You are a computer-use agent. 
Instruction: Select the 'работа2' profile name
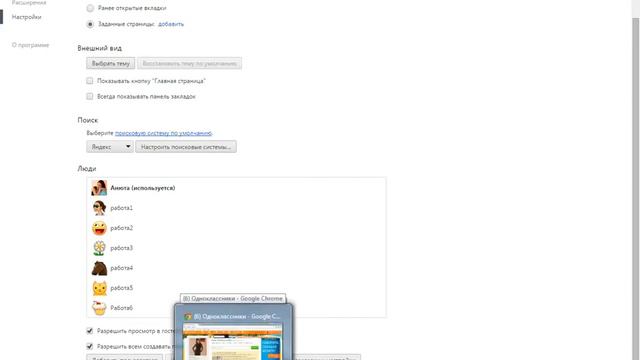point(122,228)
